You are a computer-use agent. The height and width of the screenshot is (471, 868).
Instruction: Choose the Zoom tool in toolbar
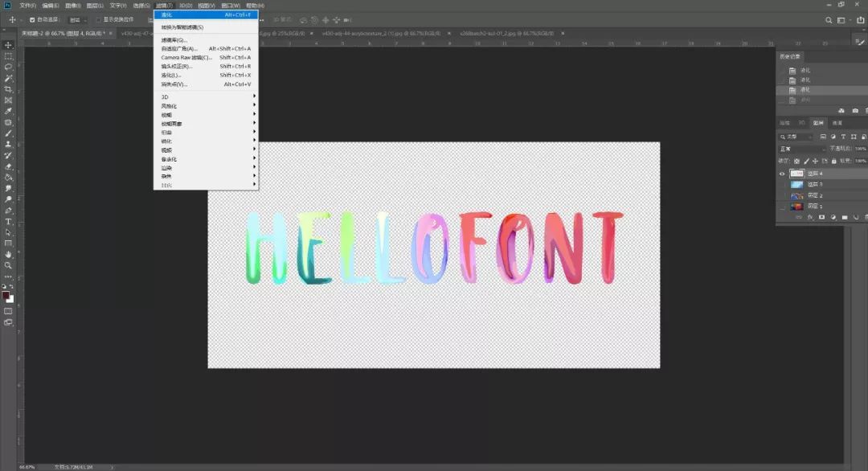click(9, 265)
